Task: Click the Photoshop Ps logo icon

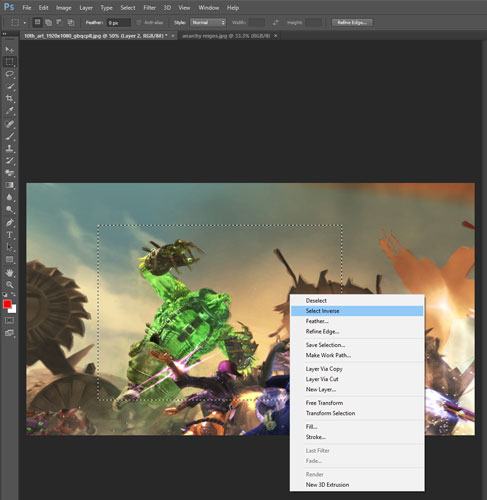Action: point(9,7)
